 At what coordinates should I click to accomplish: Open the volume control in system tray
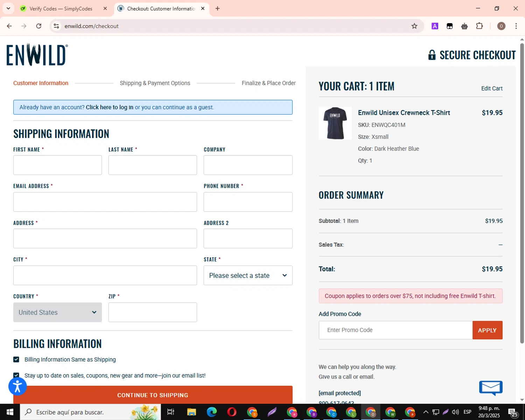pyautogui.click(x=455, y=412)
